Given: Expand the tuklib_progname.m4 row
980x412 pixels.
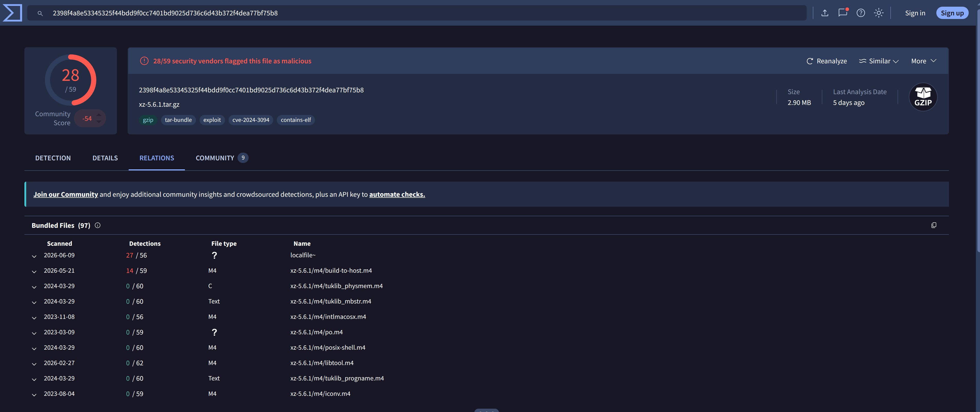Looking at the screenshot, I should pyautogui.click(x=34, y=379).
